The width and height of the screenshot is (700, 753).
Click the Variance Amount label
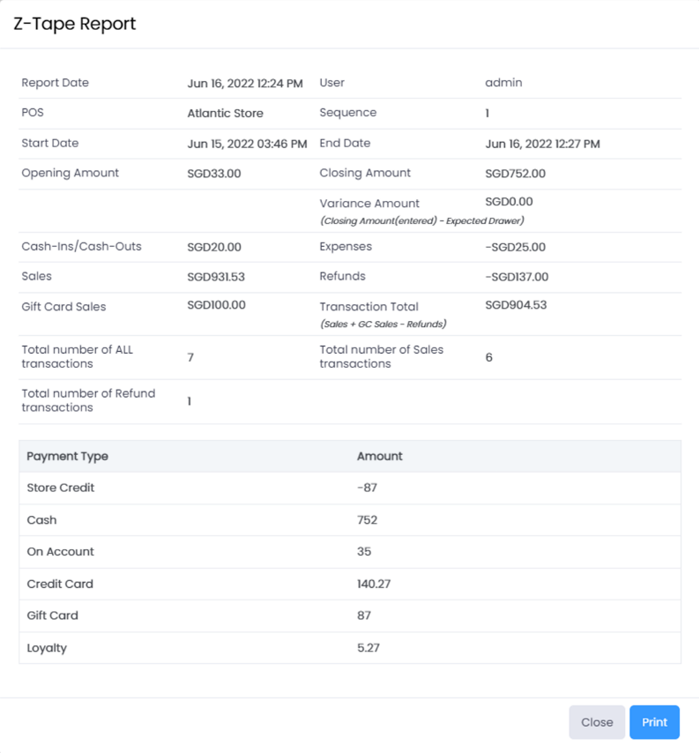point(369,204)
